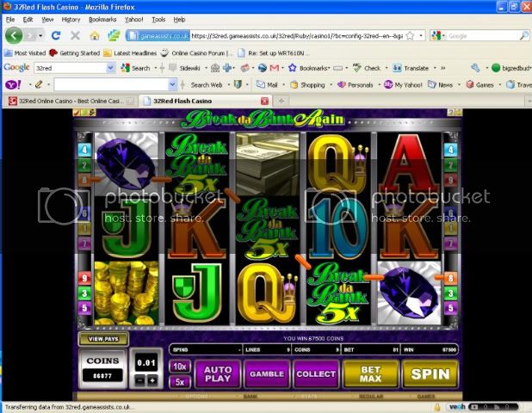Open the Edit menu
The width and height of the screenshot is (532, 413).
point(28,19)
